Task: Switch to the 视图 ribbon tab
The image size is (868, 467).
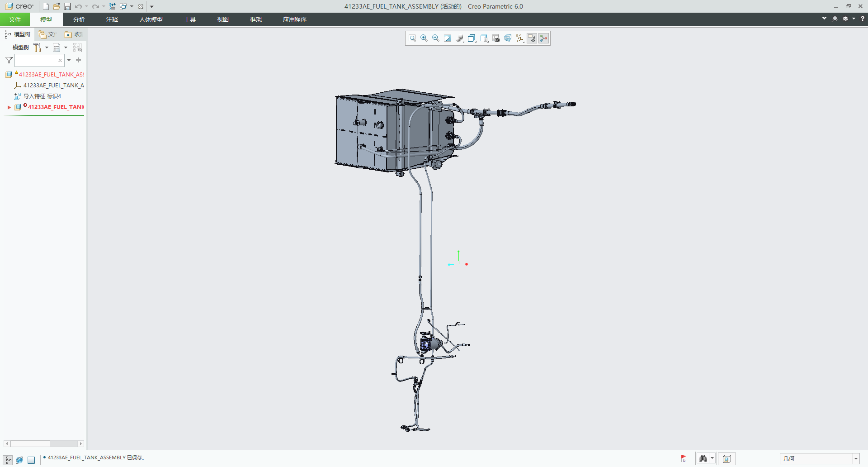Action: [x=223, y=19]
